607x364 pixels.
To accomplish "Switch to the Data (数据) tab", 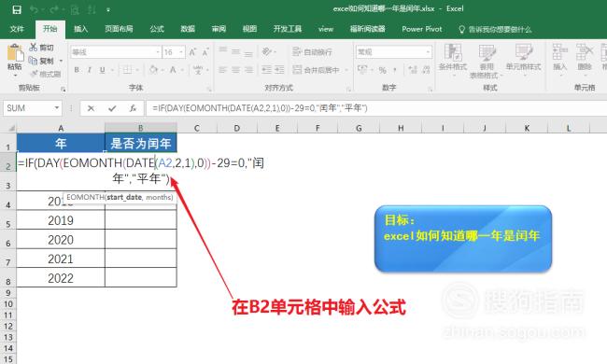I will pyautogui.click(x=188, y=29).
